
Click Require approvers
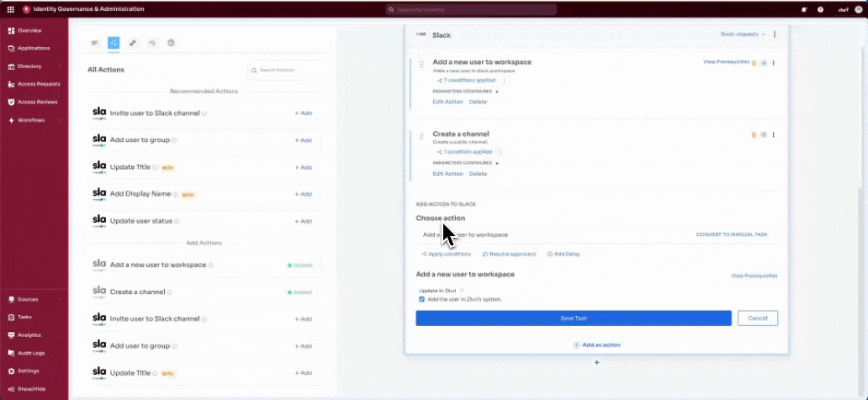coord(510,254)
